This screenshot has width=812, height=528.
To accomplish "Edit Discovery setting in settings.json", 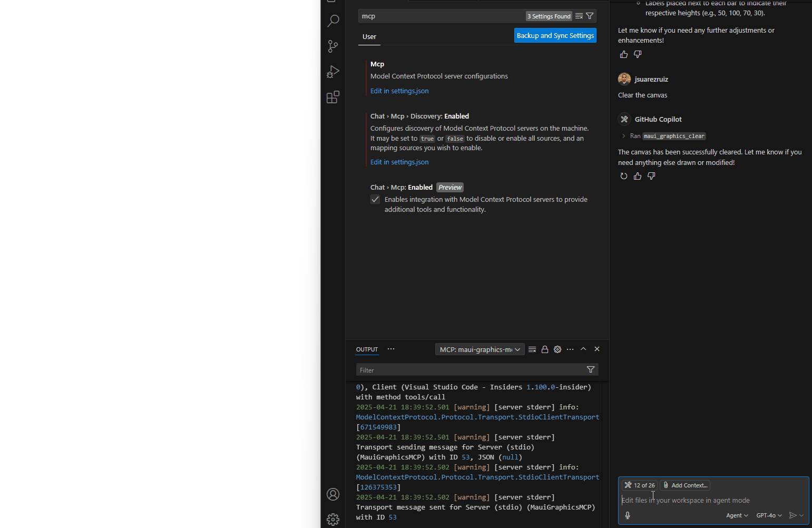I will (x=399, y=162).
